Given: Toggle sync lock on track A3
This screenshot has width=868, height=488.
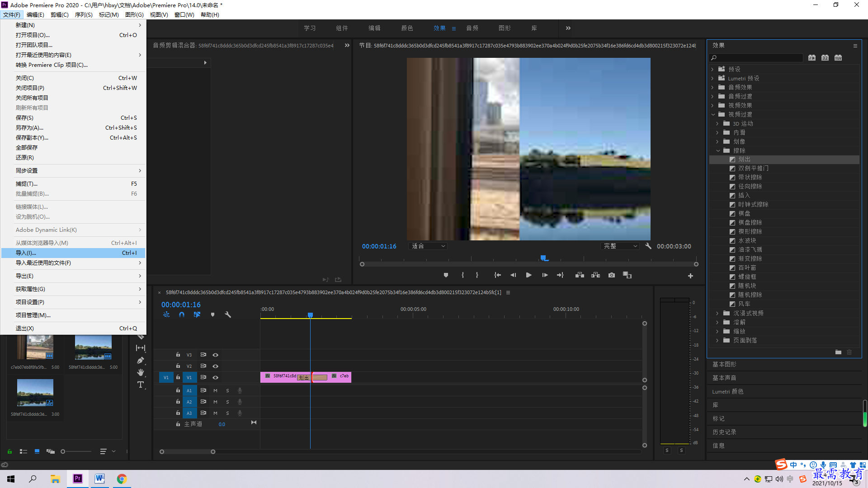Looking at the screenshot, I should click(203, 413).
